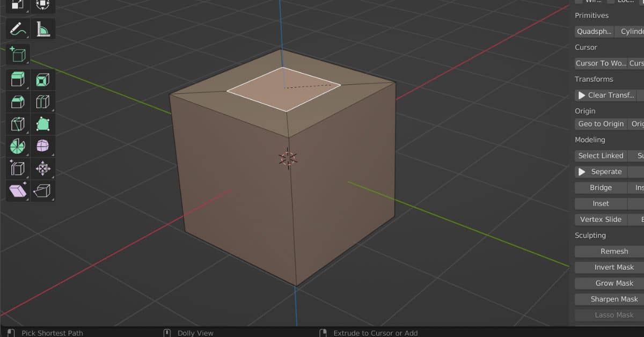The width and height of the screenshot is (644, 337).
Task: Expand the Clear Transf... option
Action: (x=581, y=96)
